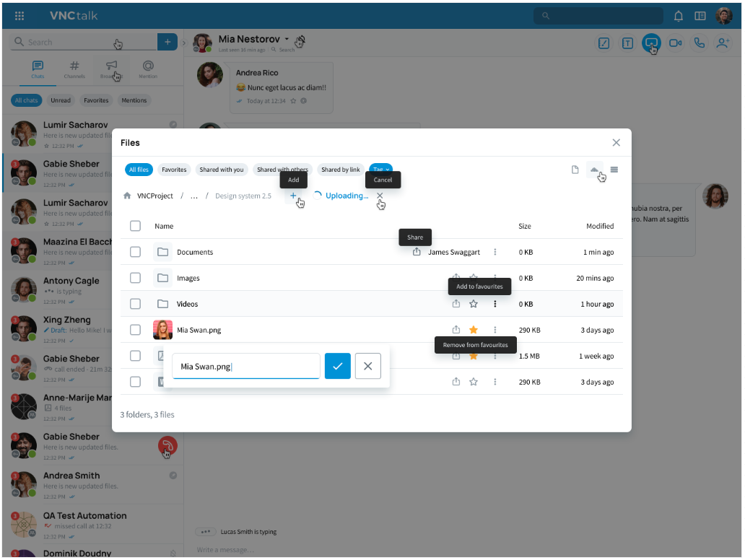
Task: Click the new file page icon
Action: pyautogui.click(x=575, y=170)
